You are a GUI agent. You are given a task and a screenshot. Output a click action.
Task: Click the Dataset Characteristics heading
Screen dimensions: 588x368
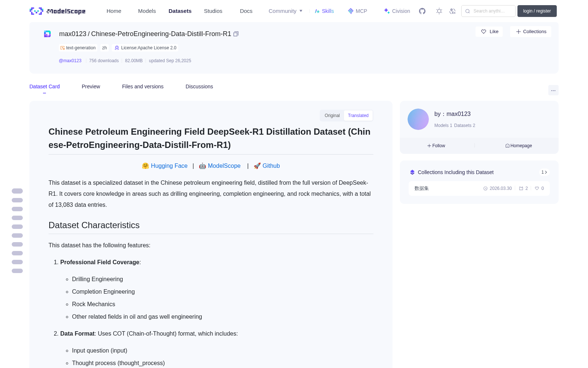[x=94, y=225]
